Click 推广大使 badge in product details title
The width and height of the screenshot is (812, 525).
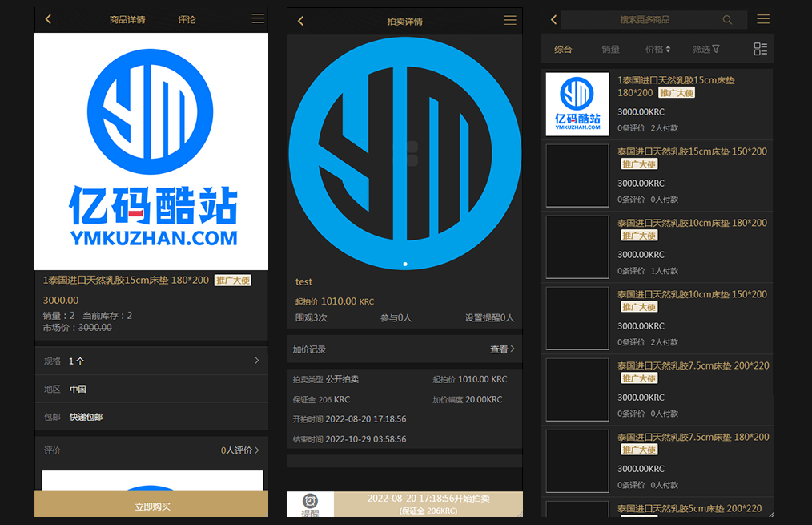[x=233, y=281]
